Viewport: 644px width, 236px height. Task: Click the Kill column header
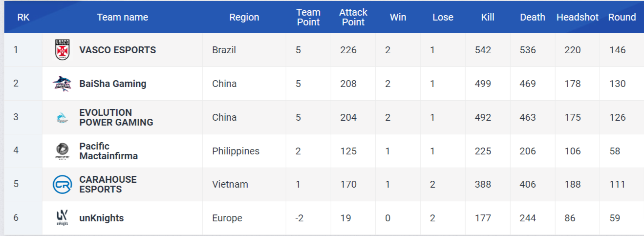coord(488,17)
